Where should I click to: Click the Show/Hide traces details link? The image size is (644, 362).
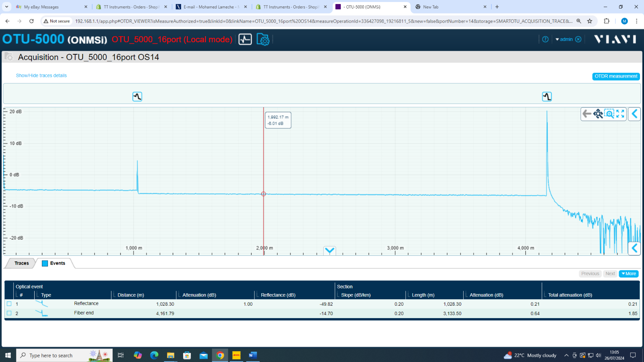pyautogui.click(x=41, y=76)
